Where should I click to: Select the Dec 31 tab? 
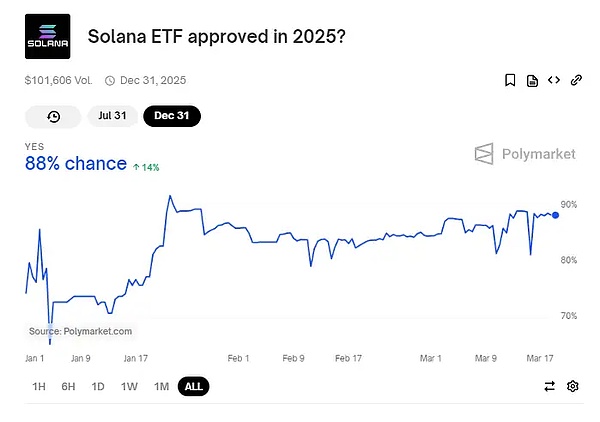(172, 116)
